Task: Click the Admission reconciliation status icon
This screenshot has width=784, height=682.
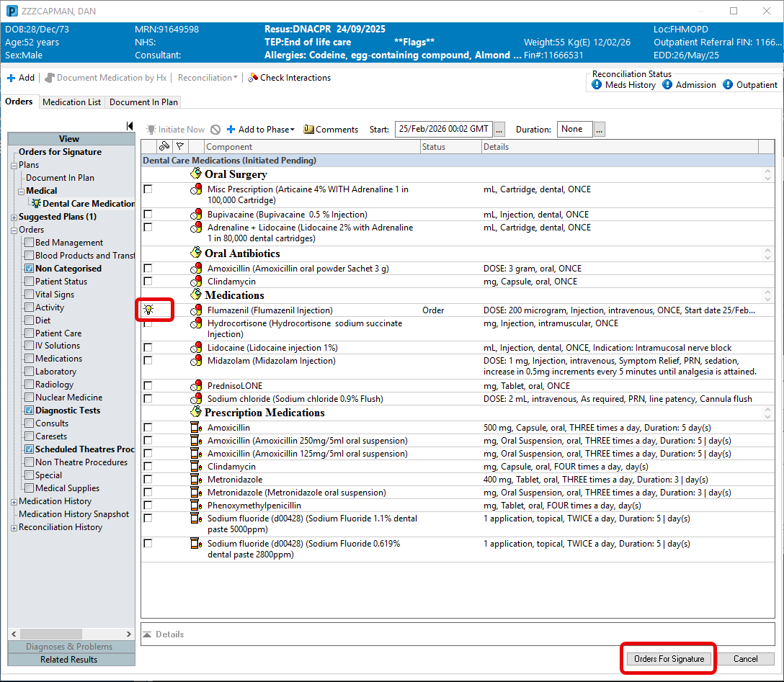Action: (667, 85)
